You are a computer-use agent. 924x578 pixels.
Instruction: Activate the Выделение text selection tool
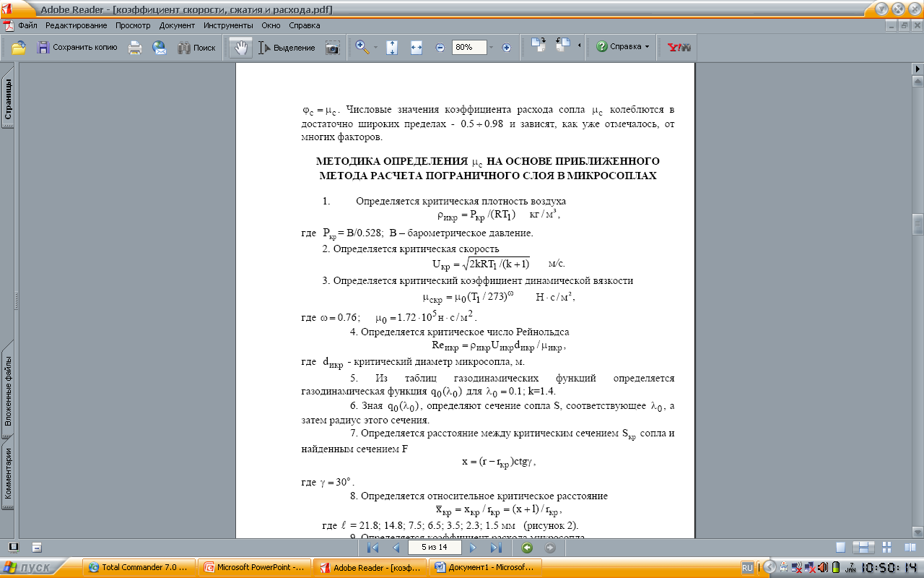coord(287,48)
